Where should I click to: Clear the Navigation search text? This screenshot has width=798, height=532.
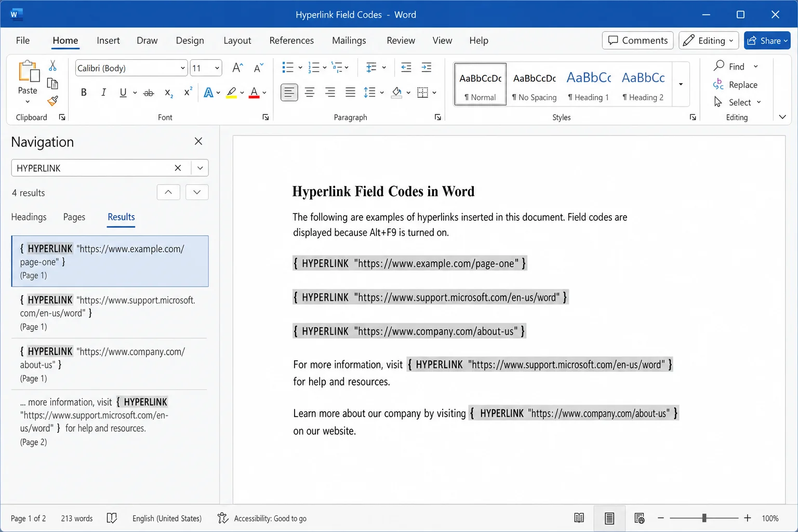(x=178, y=168)
